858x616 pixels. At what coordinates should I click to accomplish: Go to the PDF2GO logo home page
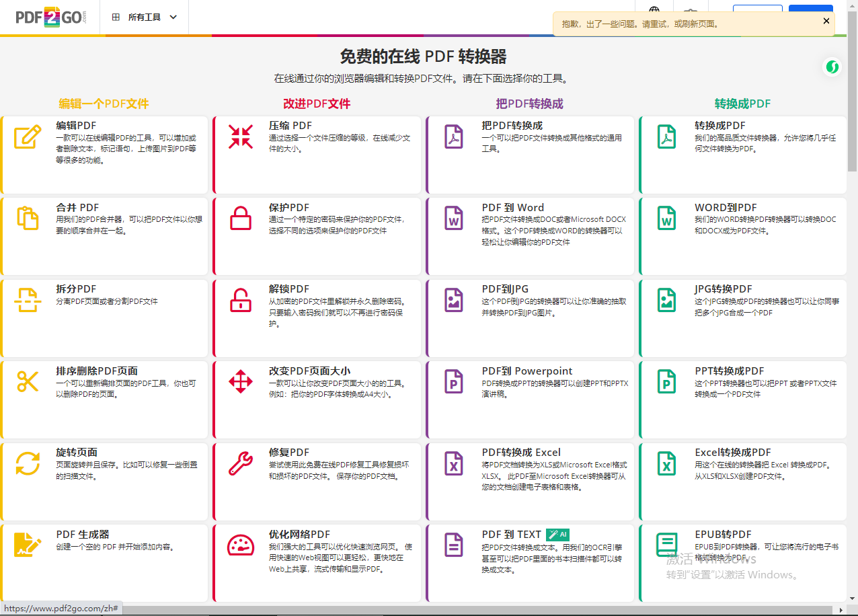coord(51,17)
